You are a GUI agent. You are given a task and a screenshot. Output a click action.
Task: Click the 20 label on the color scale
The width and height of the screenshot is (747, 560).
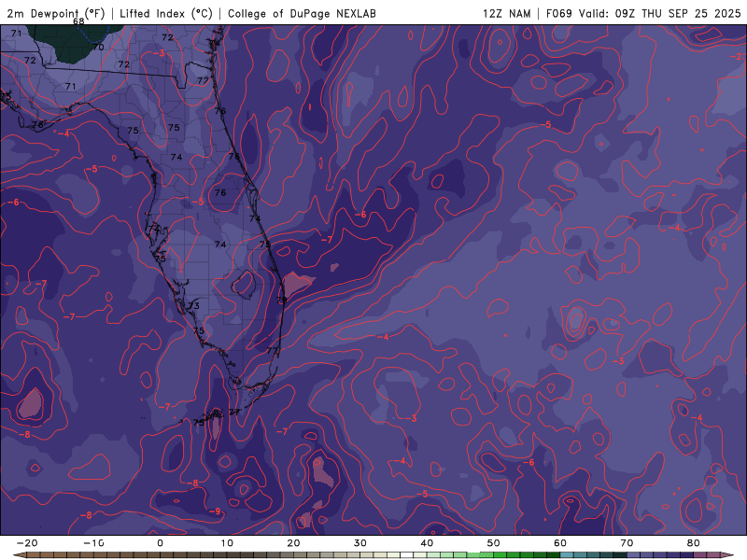point(293,543)
